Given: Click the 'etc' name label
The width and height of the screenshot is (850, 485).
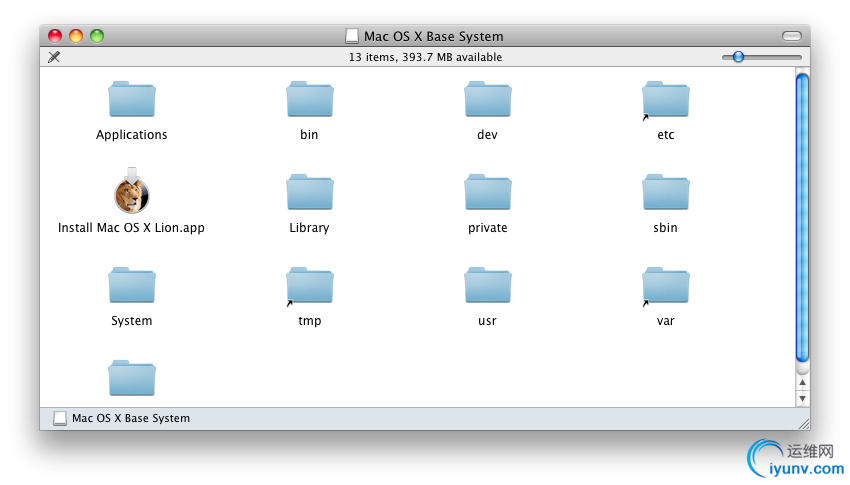Looking at the screenshot, I should 666,135.
